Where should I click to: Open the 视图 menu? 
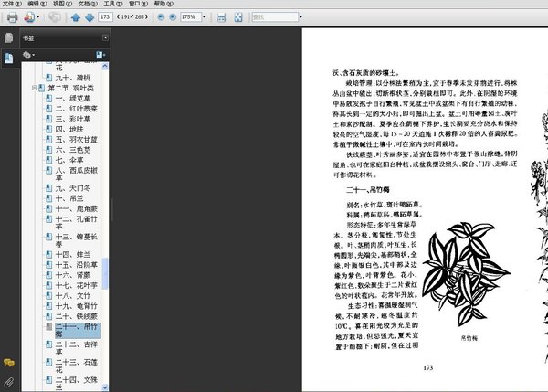point(62,4)
